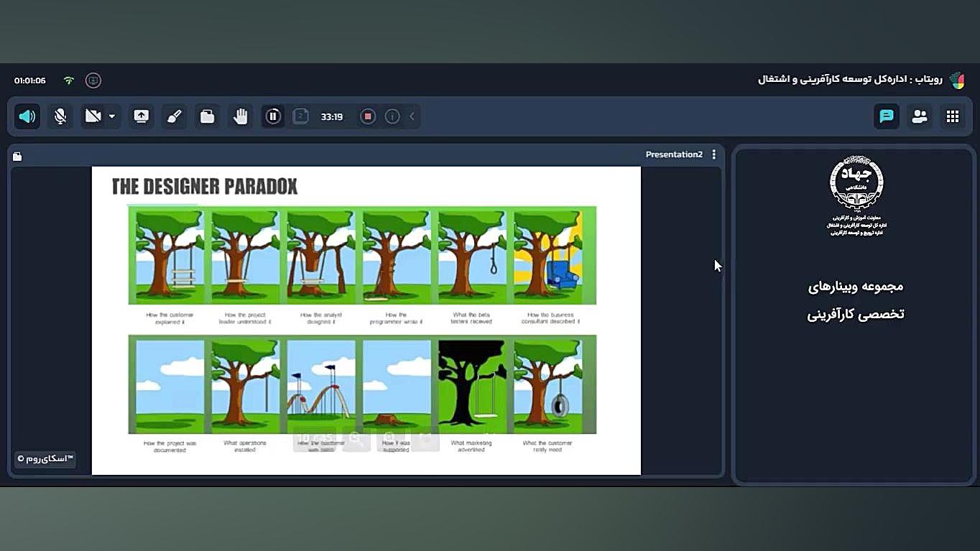Open the shared files folder
This screenshot has width=980, height=551.
208,116
